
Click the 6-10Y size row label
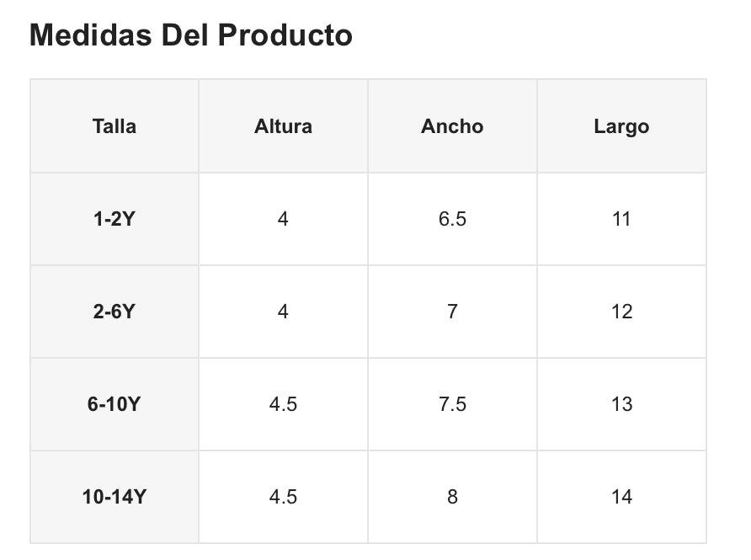click(115, 404)
